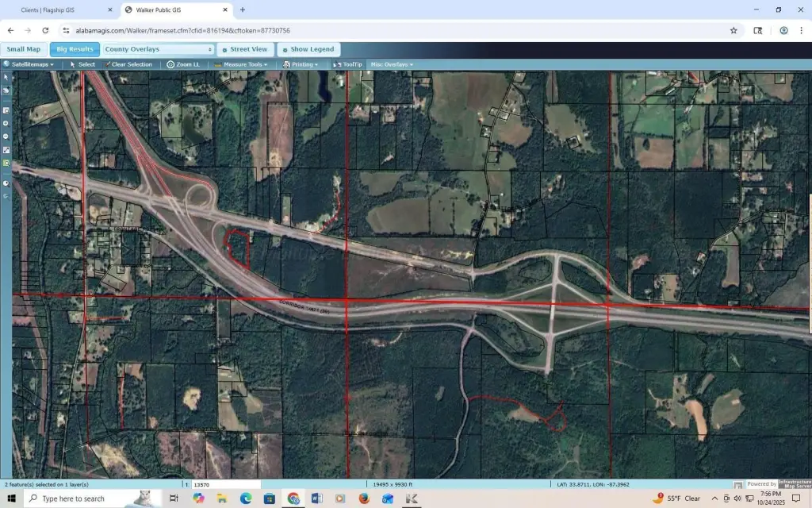The image size is (812, 508).
Task: Click the green zoom-to-selection icon
Action: 6,163
